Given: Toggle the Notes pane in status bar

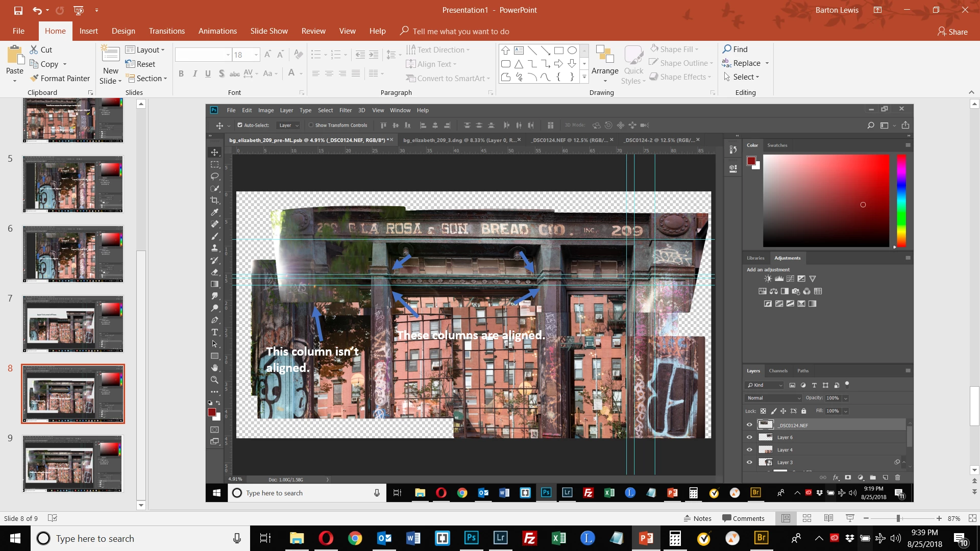Looking at the screenshot, I should pos(697,518).
